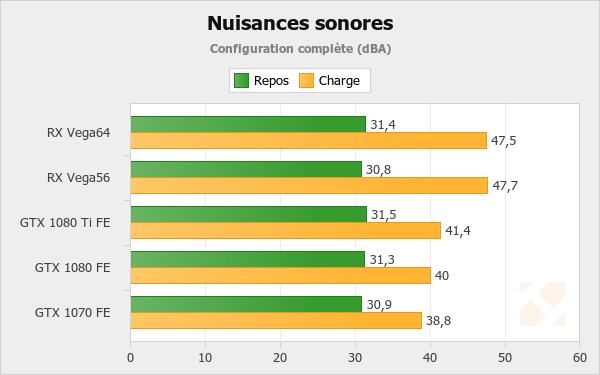This screenshot has height=375, width=600.
Task: Click the RX Vega64 orange Charge bar
Action: [x=309, y=140]
